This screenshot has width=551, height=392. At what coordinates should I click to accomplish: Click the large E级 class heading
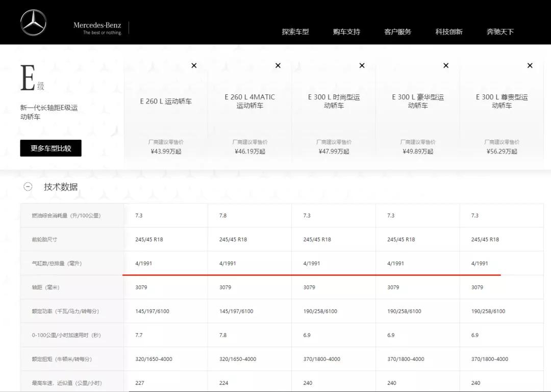pos(32,78)
